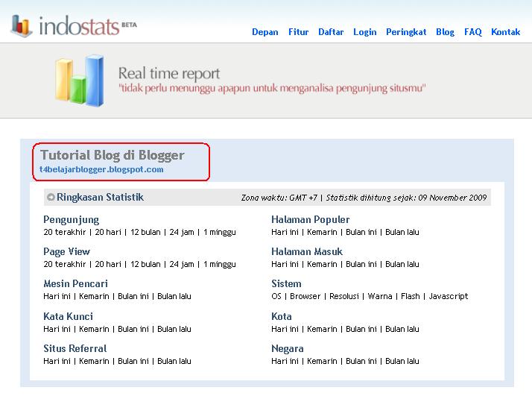This screenshot has width=532, height=399.
Task: Open the Blog navigation link
Action: click(445, 32)
